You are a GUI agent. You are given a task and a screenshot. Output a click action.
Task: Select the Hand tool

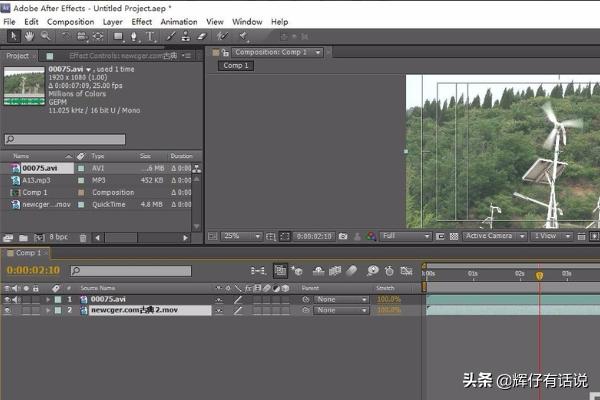coord(29,36)
